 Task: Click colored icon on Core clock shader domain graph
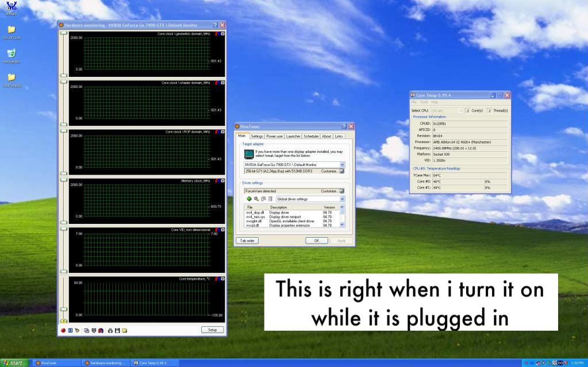click(217, 83)
